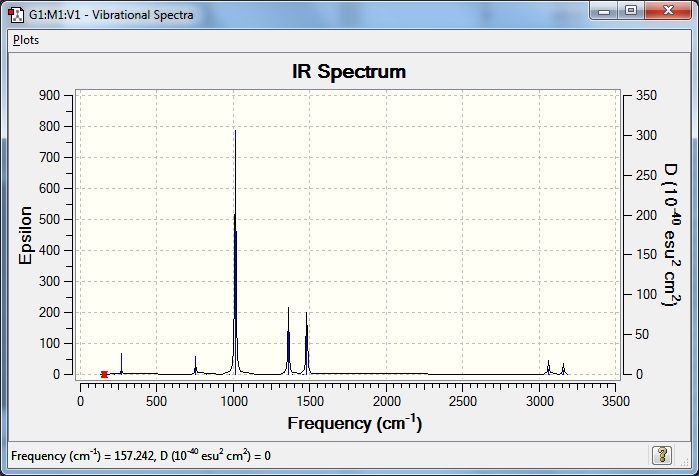699x476 pixels.
Task: Click the 350 tick label on D axis
Action: pos(646,95)
